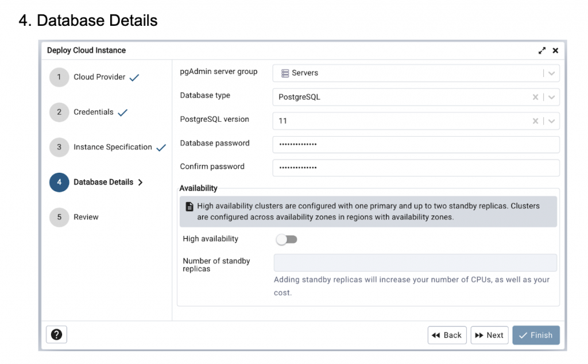The width and height of the screenshot is (588, 364).
Task: Click the help question mark icon
Action: click(x=56, y=334)
